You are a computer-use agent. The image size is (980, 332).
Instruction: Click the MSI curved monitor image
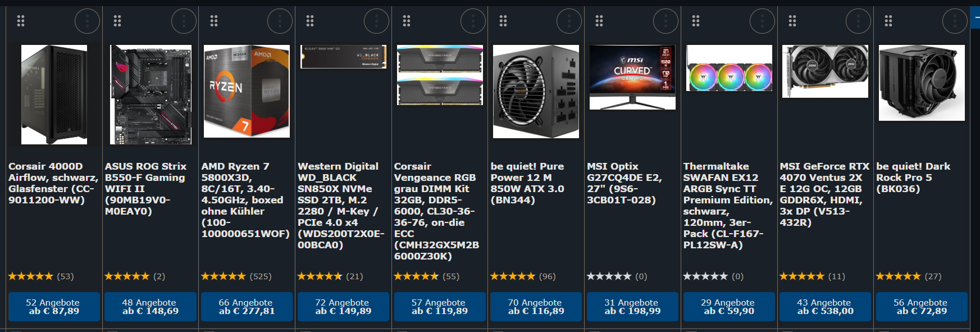pyautogui.click(x=632, y=77)
